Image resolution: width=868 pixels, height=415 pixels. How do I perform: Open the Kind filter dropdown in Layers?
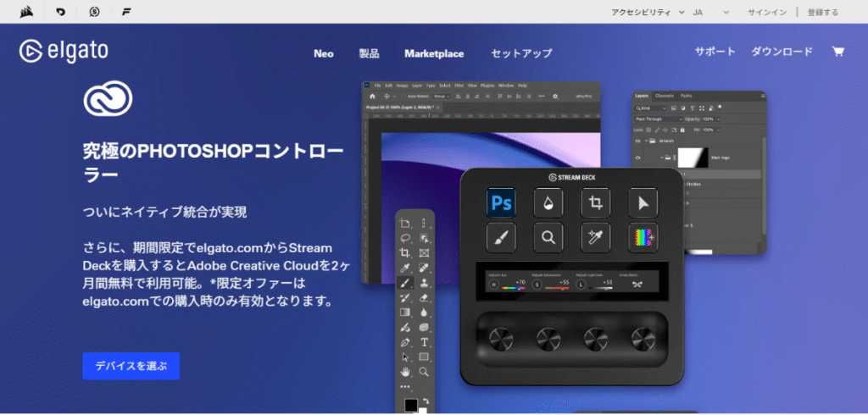tap(650, 108)
